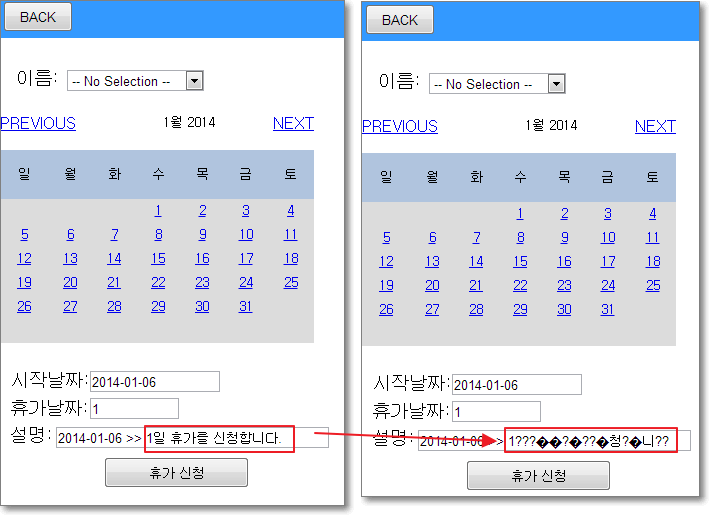Go to PREVIOUS month in the left calendar

[x=38, y=124]
